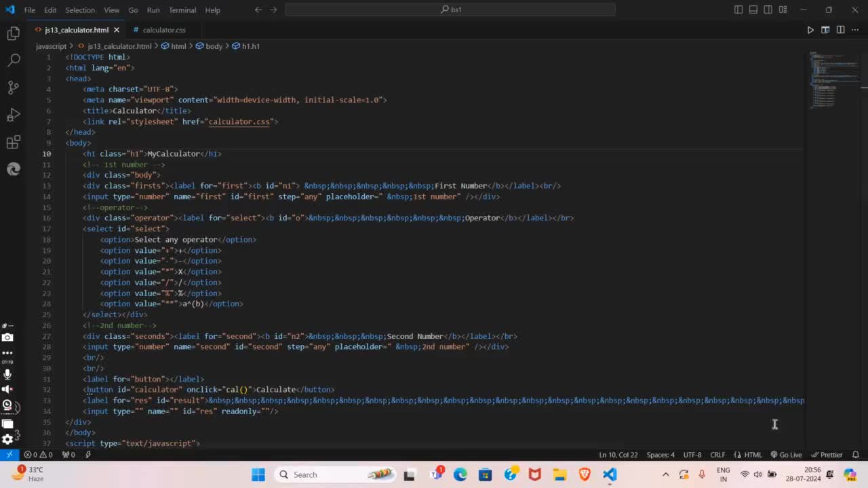Viewport: 868px width, 488px height.
Task: Change the encoding via UTF-8
Action: click(x=692, y=455)
